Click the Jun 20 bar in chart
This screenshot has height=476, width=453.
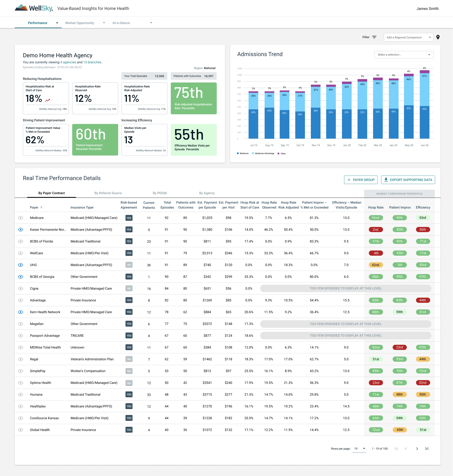point(424,104)
